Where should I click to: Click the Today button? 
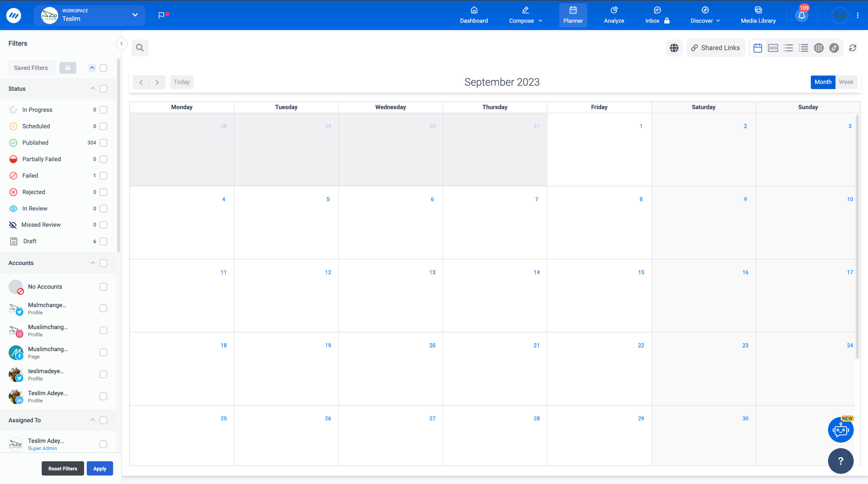click(x=181, y=82)
